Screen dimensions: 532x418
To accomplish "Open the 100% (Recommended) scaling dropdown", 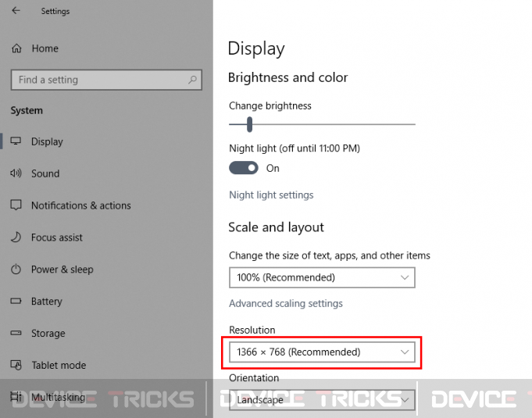I will pyautogui.click(x=322, y=277).
